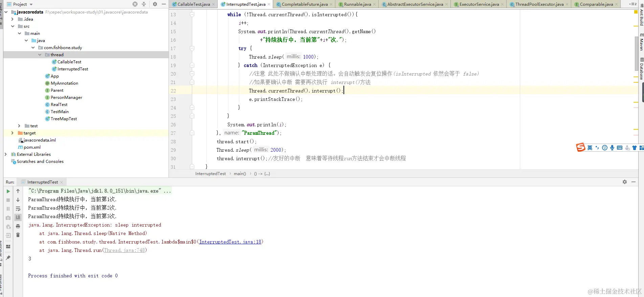
Task: Follow the InterruptedTest.java:18 stack trace link
Action: (230, 242)
